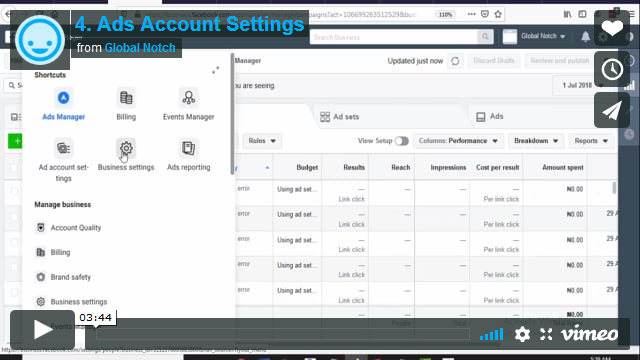Viewport: 640px width, 360px height.
Task: Add video to Watch Later clock
Action: point(612,69)
